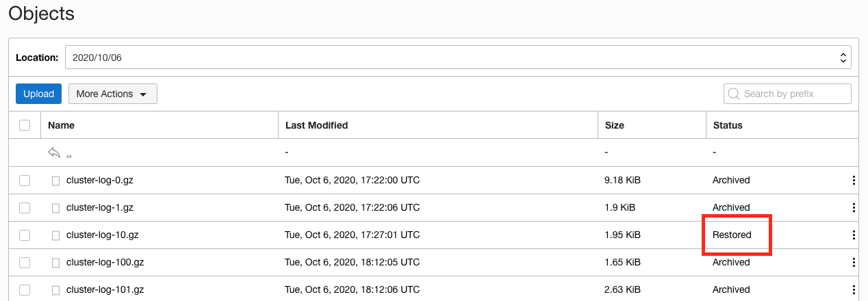Viewport: 868px width, 301px height.
Task: Focus the Search by prefix field
Action: [787, 94]
